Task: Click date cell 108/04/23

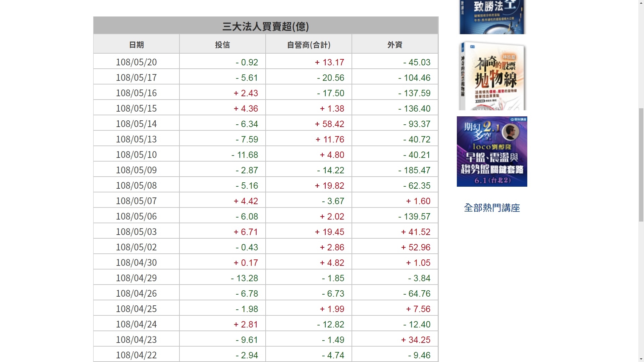Action: tap(136, 340)
